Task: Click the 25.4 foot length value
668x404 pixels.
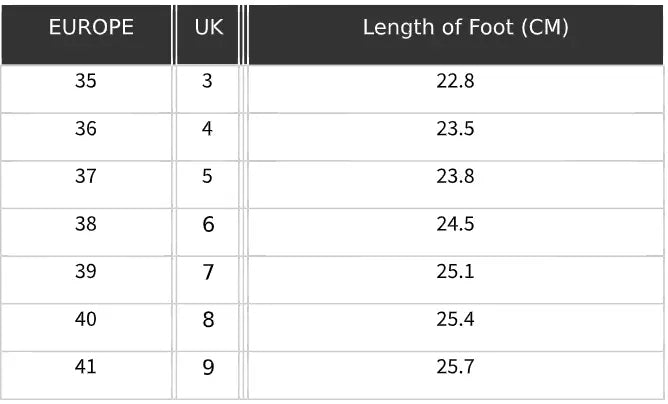Action: (455, 320)
